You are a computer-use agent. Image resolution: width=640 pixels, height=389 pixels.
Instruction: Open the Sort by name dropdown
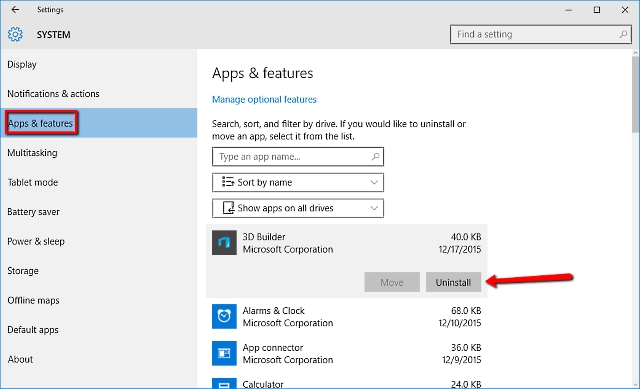pyautogui.click(x=298, y=182)
